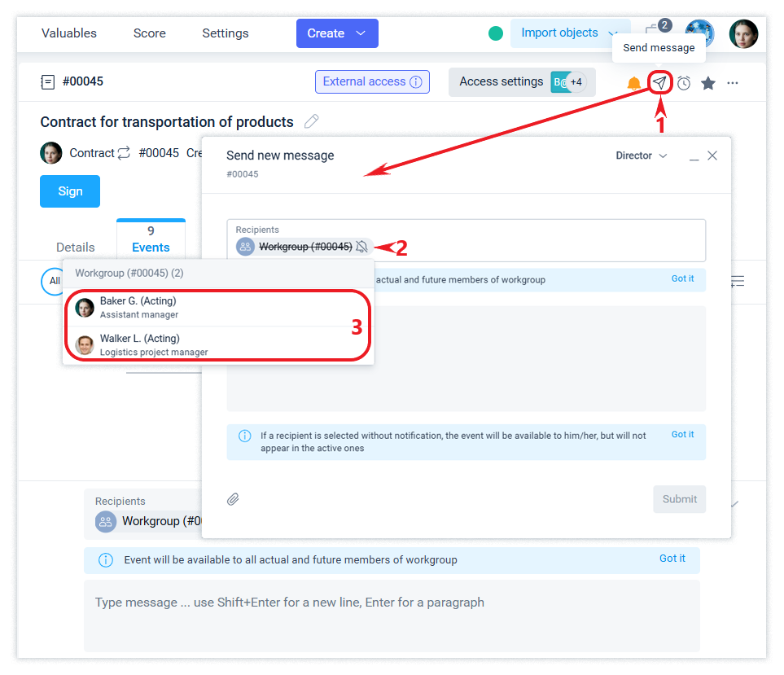Image resolution: width=784 pixels, height=675 pixels.
Task: Open the Director role dropdown
Action: 641,156
